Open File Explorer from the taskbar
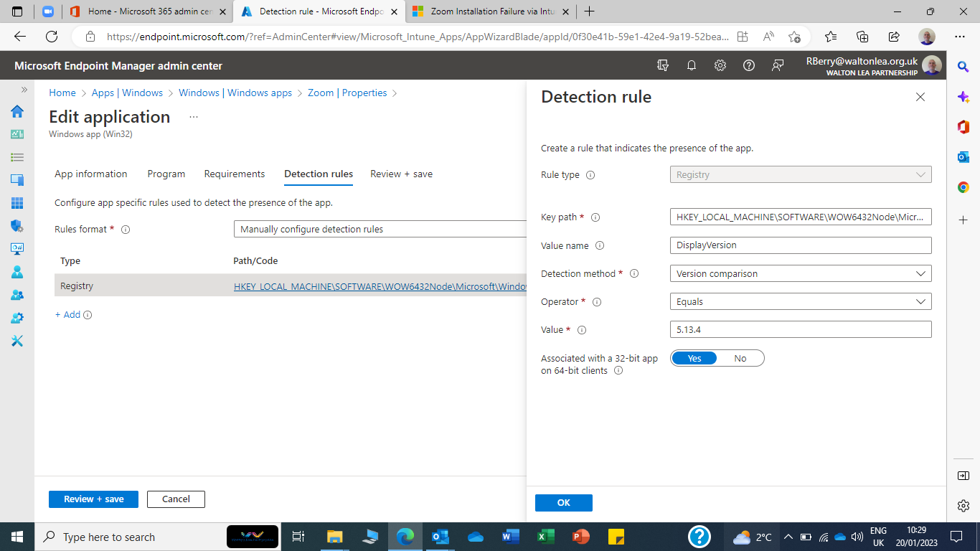The image size is (980, 551). [335, 537]
